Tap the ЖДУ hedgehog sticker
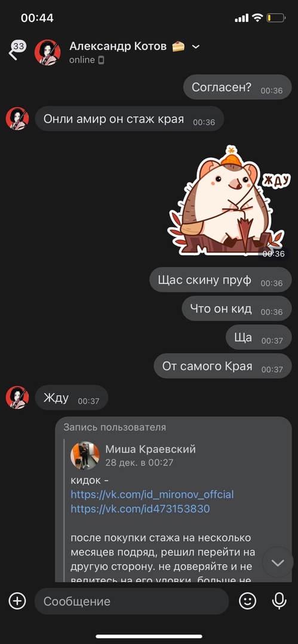This screenshot has height=644, width=298. point(229,200)
